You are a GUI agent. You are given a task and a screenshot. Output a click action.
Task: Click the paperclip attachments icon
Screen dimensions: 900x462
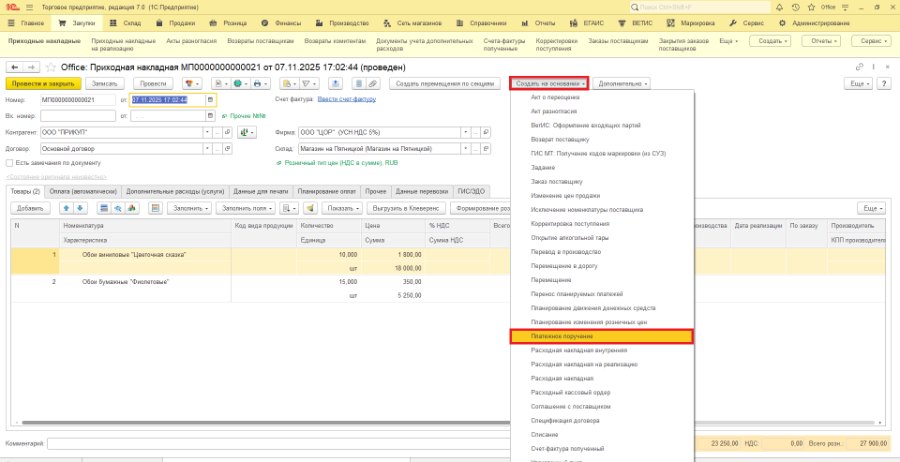(373, 84)
